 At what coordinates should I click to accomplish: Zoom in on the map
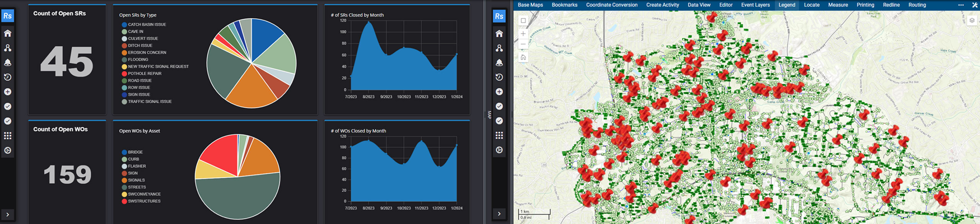pos(523,34)
